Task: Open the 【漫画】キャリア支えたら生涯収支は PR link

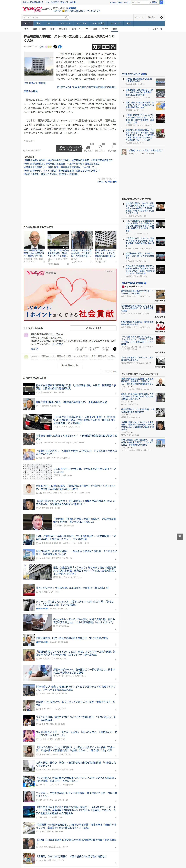Action: 145,151
